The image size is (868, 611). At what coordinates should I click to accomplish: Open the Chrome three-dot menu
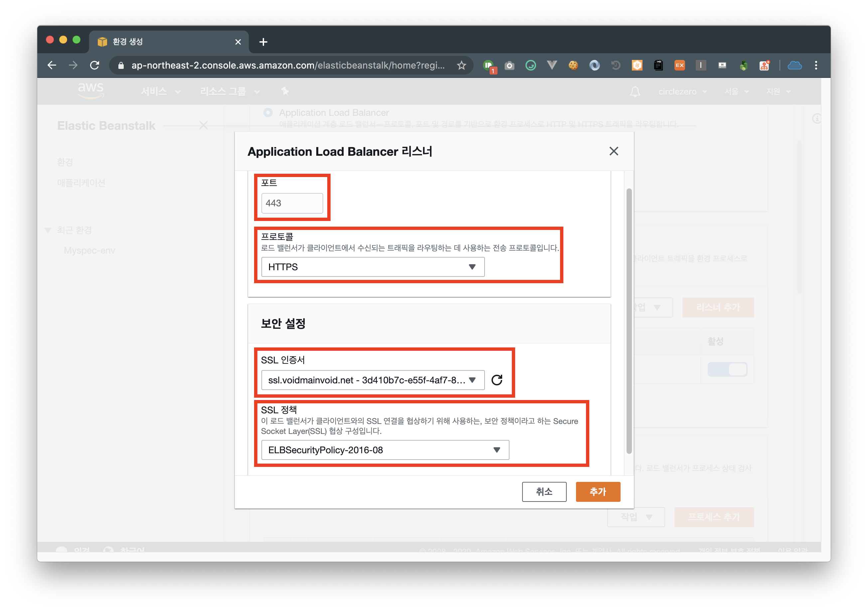pyautogui.click(x=816, y=66)
